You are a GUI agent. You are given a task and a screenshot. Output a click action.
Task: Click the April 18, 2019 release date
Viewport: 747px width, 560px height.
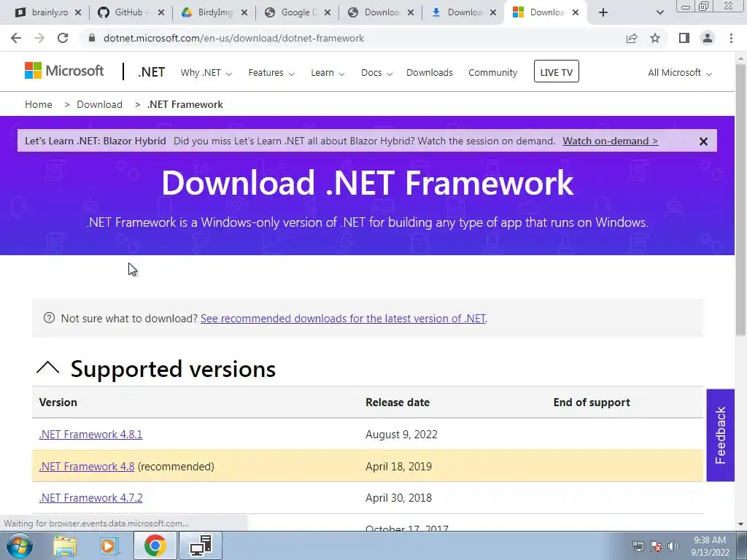pos(399,466)
